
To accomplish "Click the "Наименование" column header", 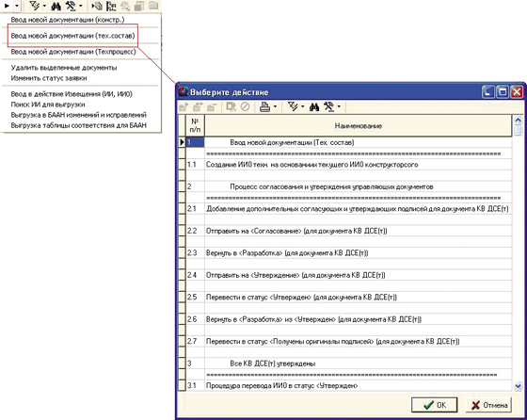I will coord(359,126).
